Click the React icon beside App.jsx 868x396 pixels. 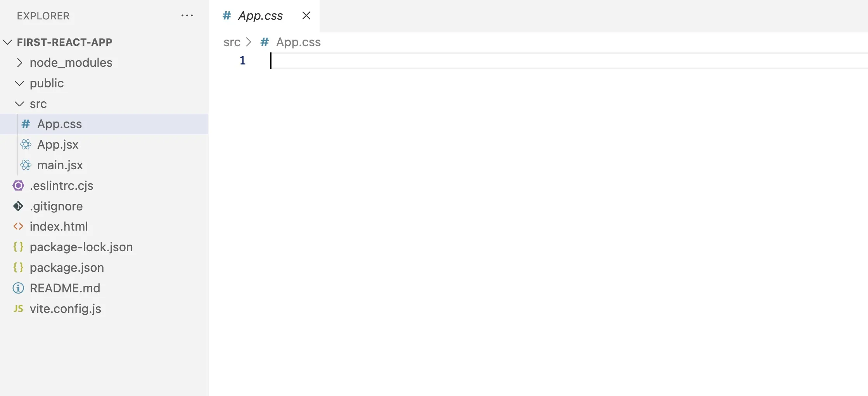(x=26, y=144)
